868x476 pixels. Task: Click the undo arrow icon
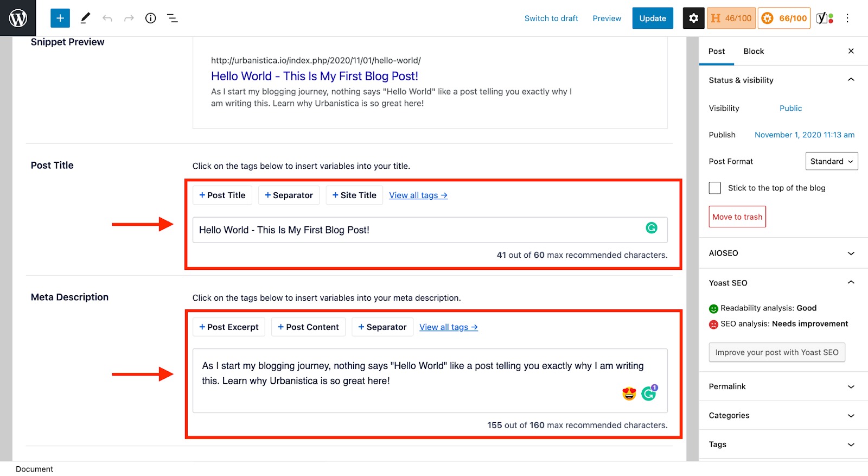[x=107, y=18]
